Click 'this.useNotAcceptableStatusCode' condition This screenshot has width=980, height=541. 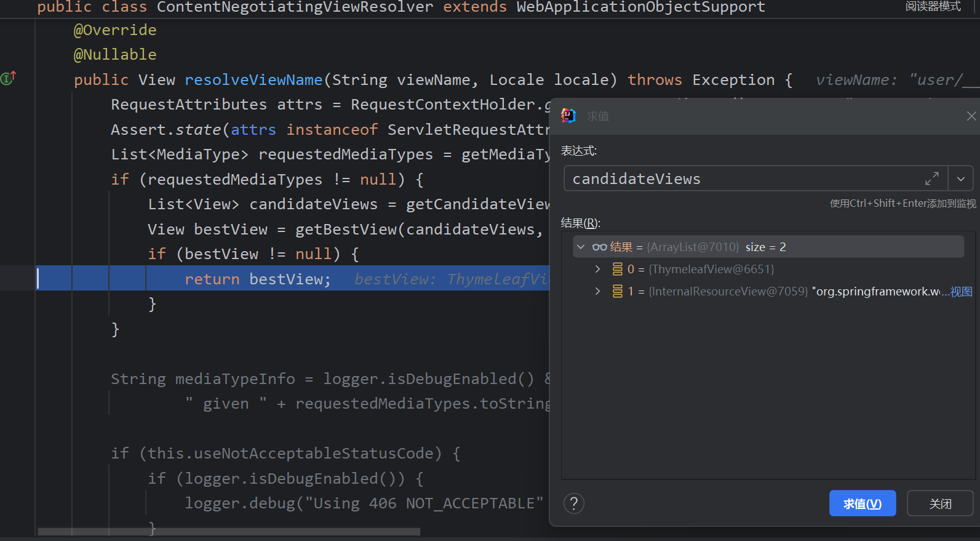(x=290, y=454)
